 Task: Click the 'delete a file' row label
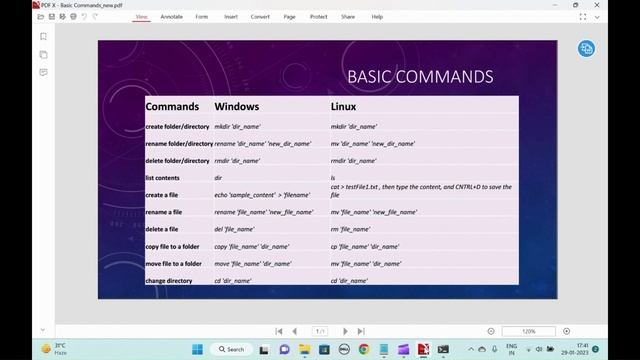pyautogui.click(x=162, y=229)
